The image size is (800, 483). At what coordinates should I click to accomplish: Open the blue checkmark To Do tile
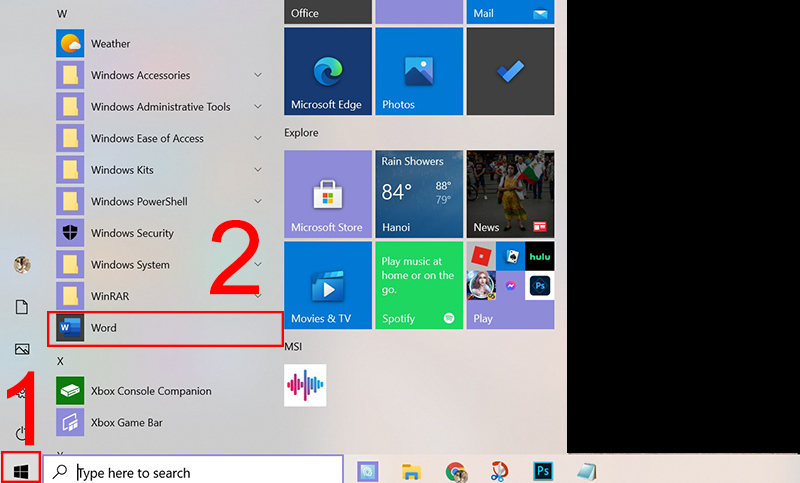click(510, 71)
